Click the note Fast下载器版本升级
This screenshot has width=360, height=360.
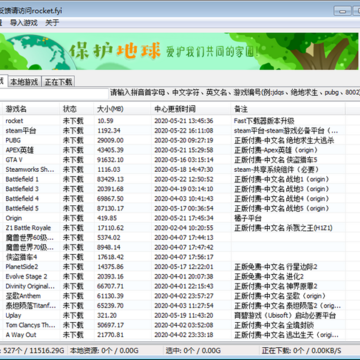(264, 121)
